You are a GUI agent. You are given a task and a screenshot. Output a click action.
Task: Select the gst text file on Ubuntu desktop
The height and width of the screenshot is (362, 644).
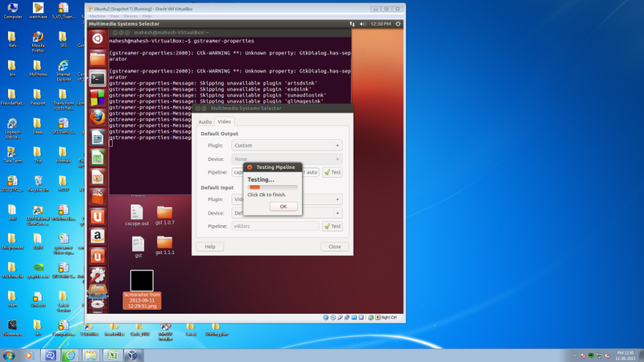138,247
